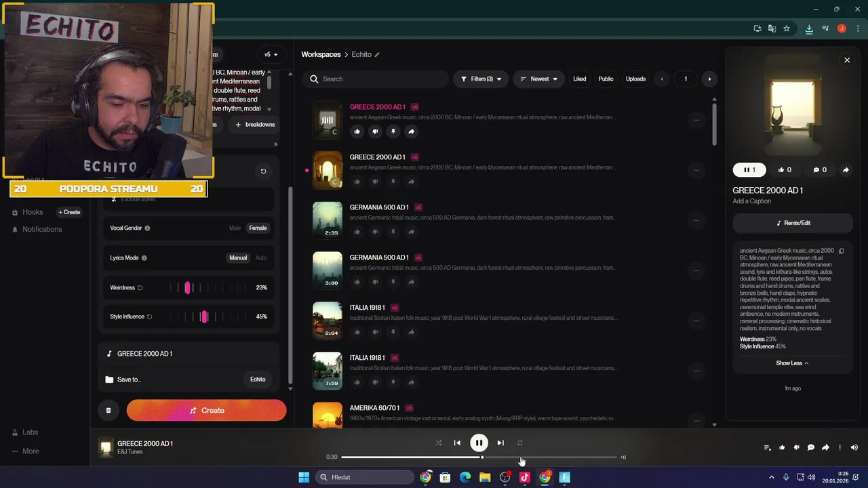The width and height of the screenshot is (868, 488).
Task: Reset the Weirdness slider value
Action: pos(140,288)
